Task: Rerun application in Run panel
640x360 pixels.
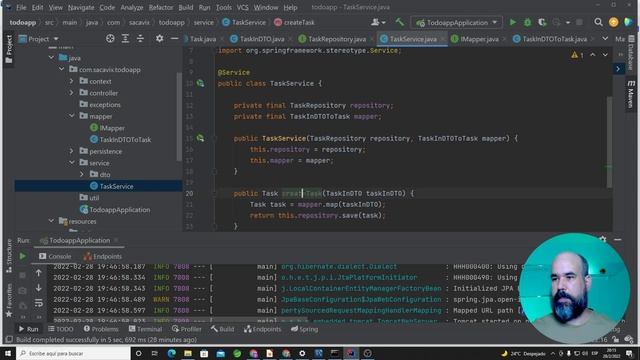Action: tap(22, 256)
